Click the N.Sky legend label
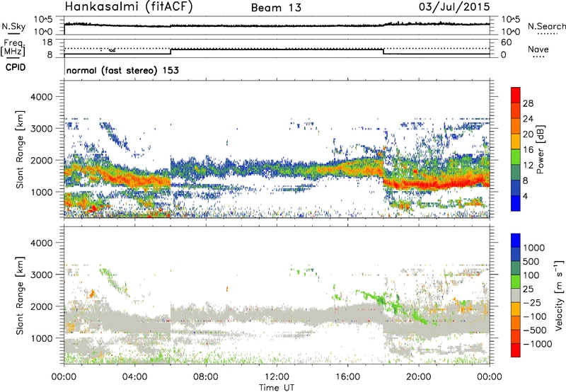The height and width of the screenshot is (392, 566). (x=13, y=26)
